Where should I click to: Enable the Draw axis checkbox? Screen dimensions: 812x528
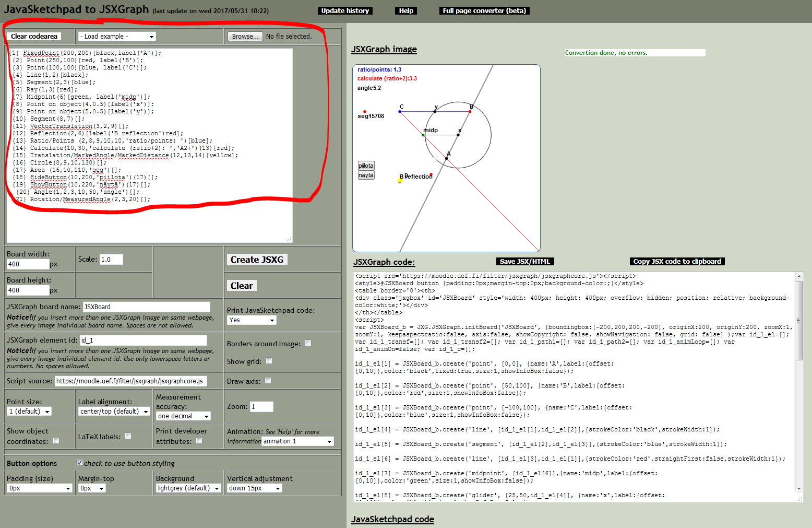tap(268, 381)
